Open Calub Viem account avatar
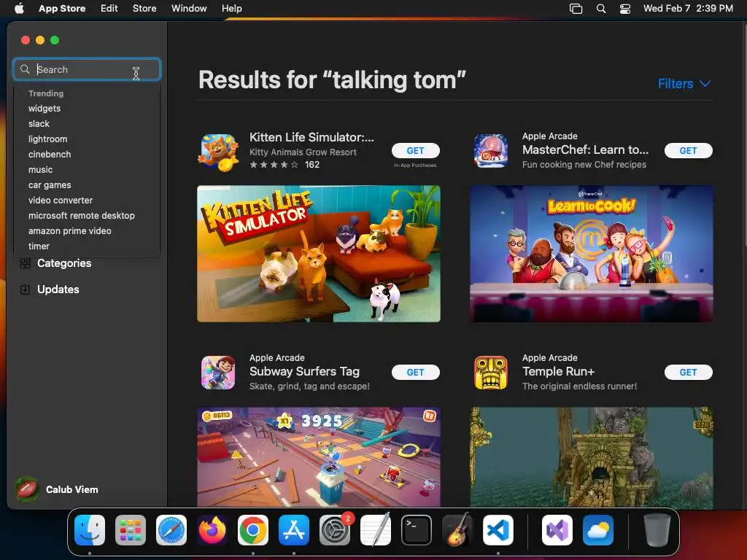This screenshot has height=560, width=747. click(x=27, y=489)
